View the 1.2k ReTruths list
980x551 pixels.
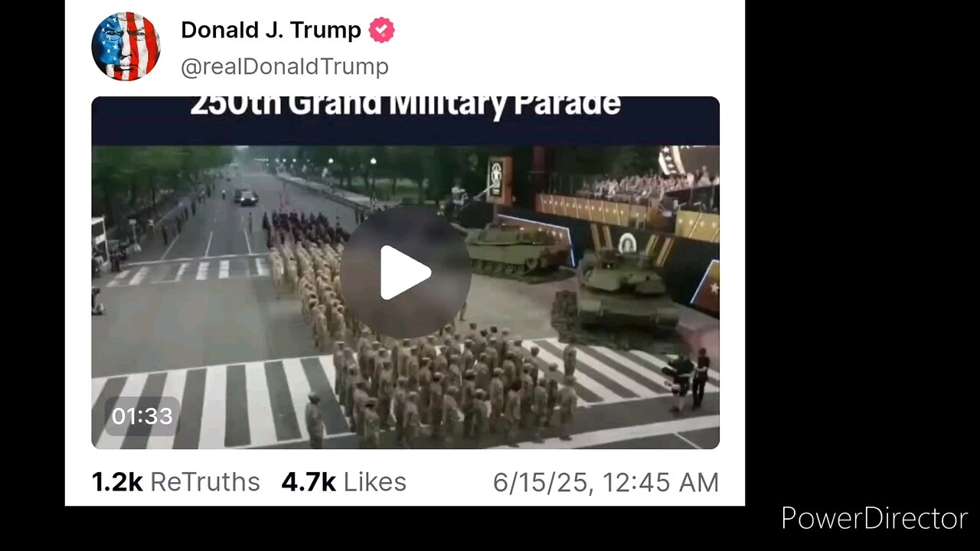pos(176,482)
